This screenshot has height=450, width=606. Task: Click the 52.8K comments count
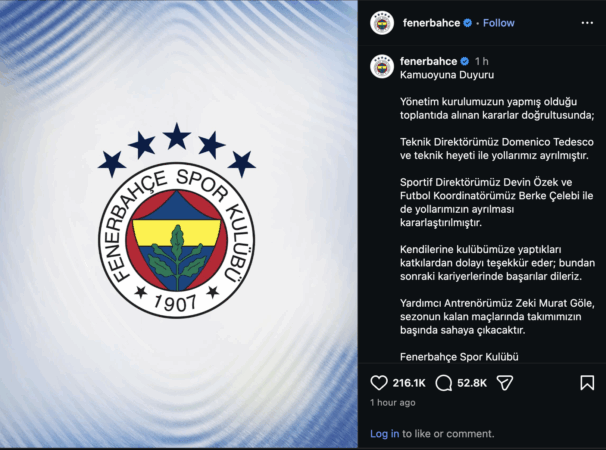(x=472, y=383)
